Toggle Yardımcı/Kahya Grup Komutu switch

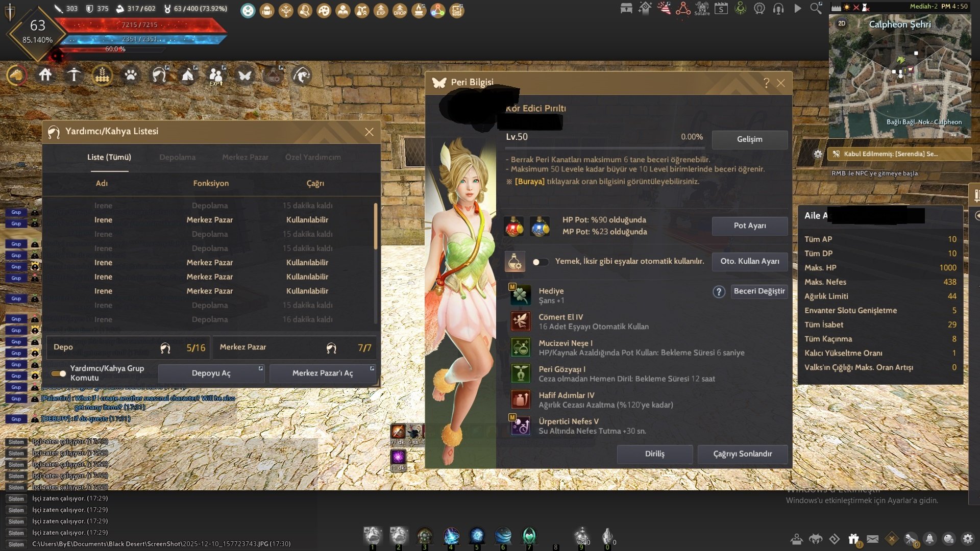(x=59, y=373)
